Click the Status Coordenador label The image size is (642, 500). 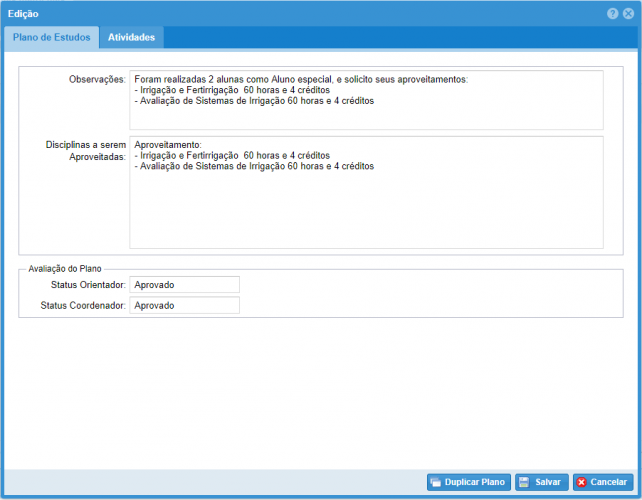[x=83, y=305]
